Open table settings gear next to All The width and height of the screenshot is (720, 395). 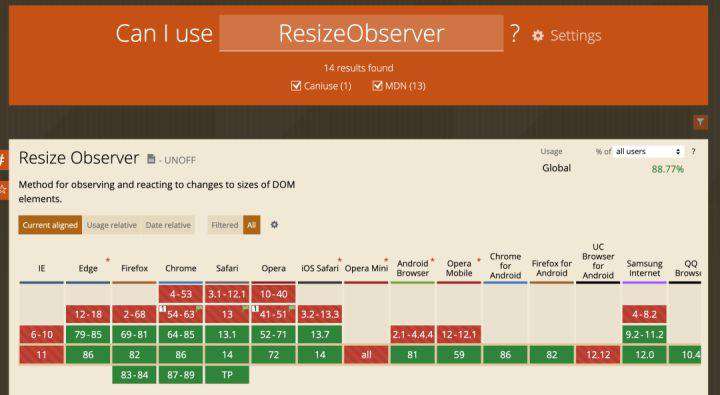pos(274,225)
